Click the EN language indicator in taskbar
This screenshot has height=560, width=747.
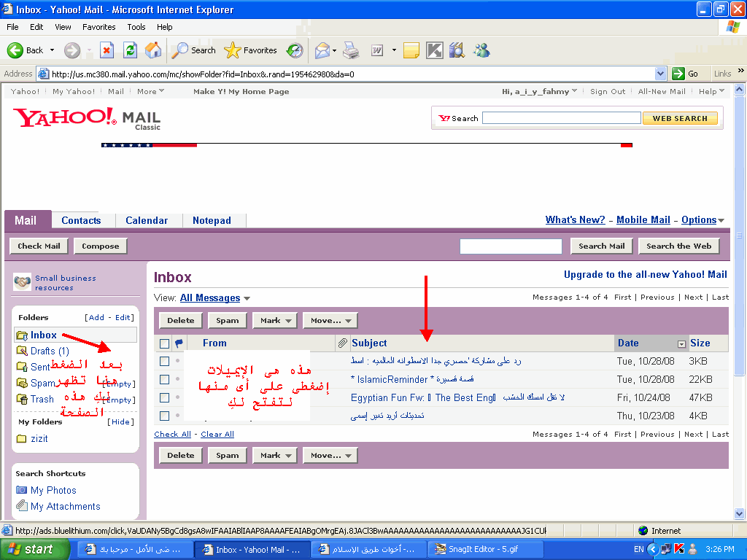tap(638, 550)
